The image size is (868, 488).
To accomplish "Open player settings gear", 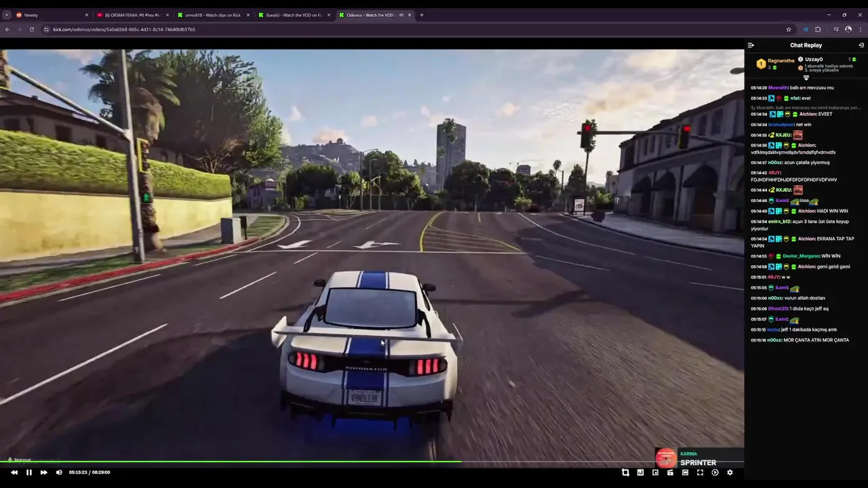I will point(730,472).
